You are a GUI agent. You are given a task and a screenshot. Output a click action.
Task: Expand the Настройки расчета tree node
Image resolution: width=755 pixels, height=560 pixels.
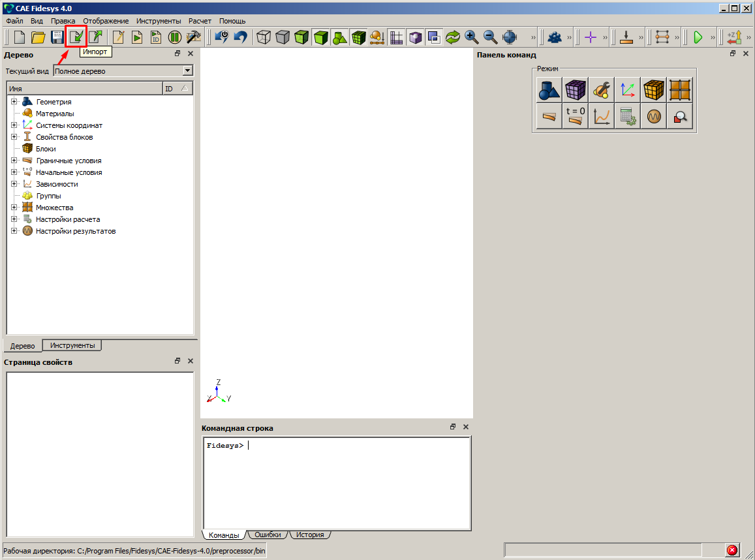coord(14,219)
